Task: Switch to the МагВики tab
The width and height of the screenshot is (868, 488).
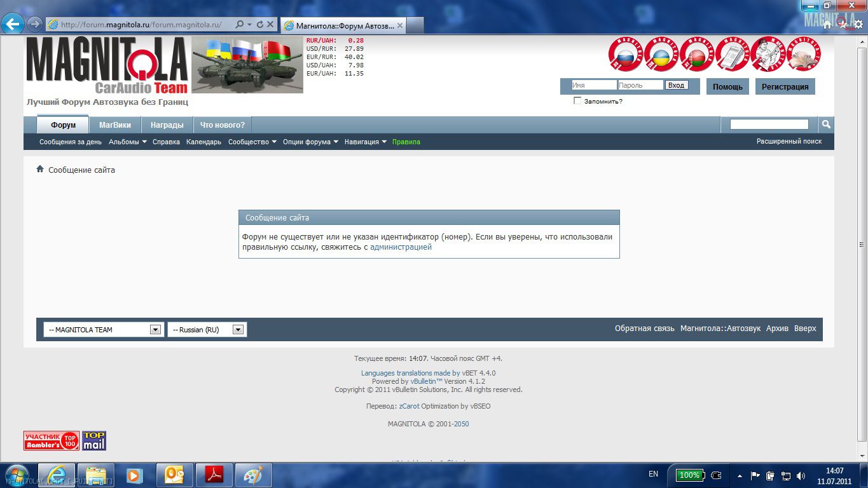Action: (115, 125)
